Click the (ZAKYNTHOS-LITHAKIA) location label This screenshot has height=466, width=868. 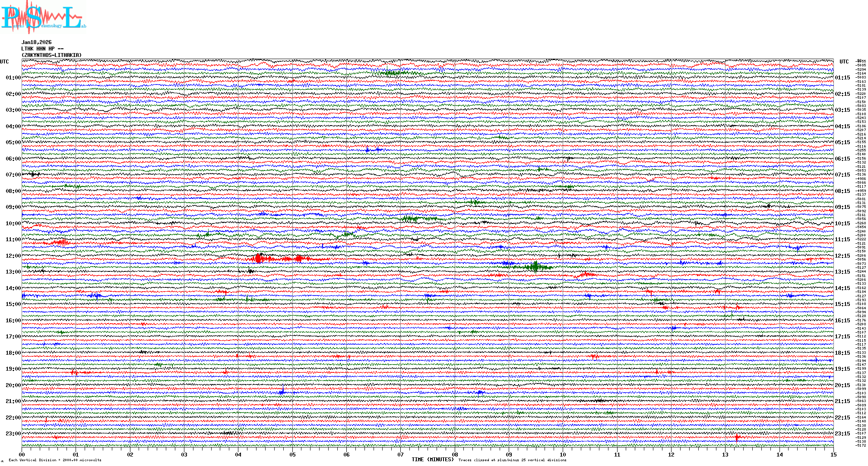tap(51, 55)
